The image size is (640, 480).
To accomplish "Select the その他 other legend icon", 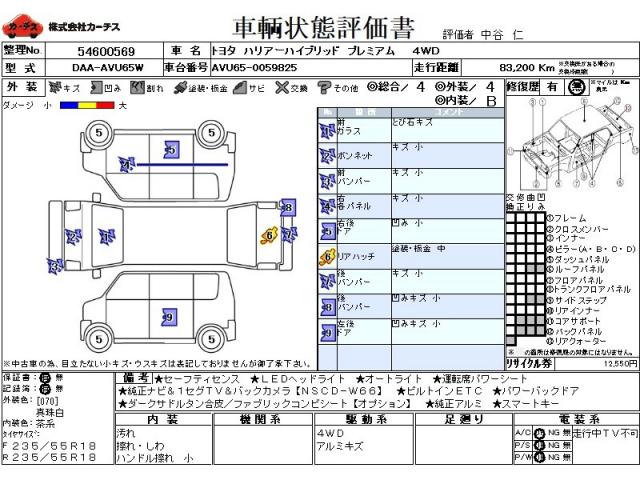I will coord(324,87).
